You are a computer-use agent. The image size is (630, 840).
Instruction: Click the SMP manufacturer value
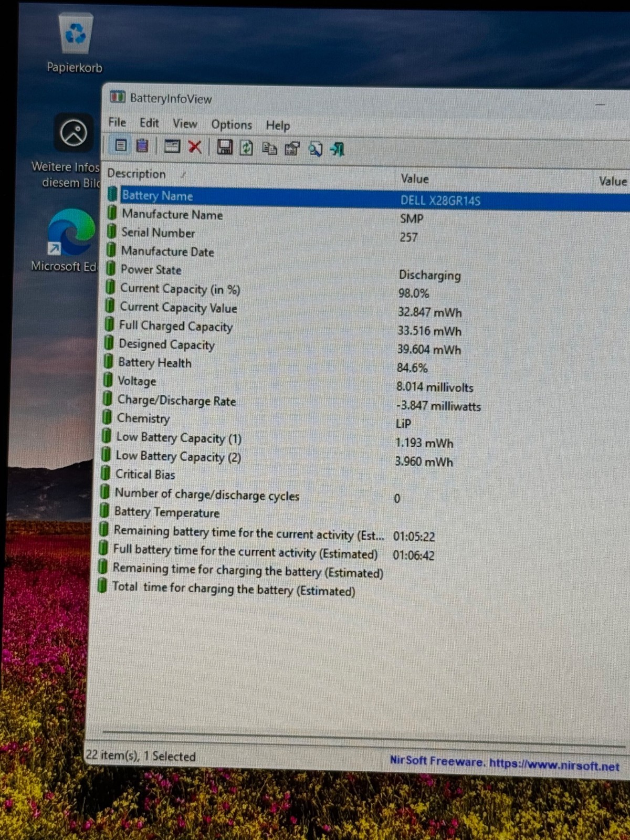412,219
